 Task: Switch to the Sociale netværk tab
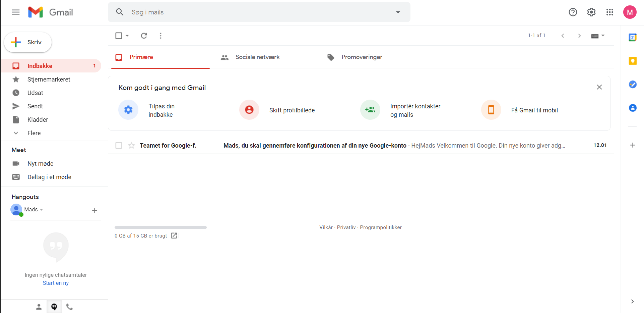[257, 57]
